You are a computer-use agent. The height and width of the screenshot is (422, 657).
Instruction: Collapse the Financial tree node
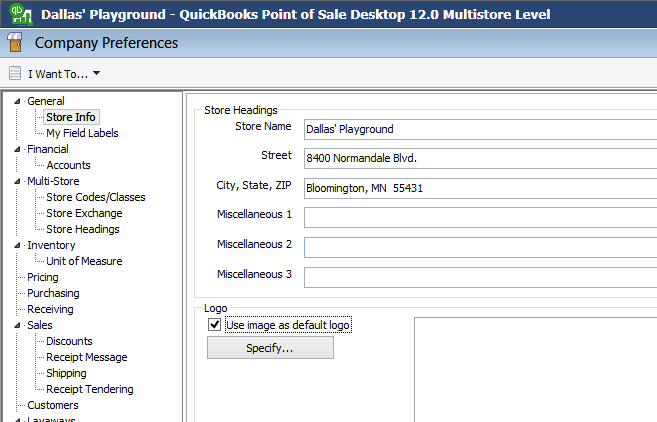point(17,150)
